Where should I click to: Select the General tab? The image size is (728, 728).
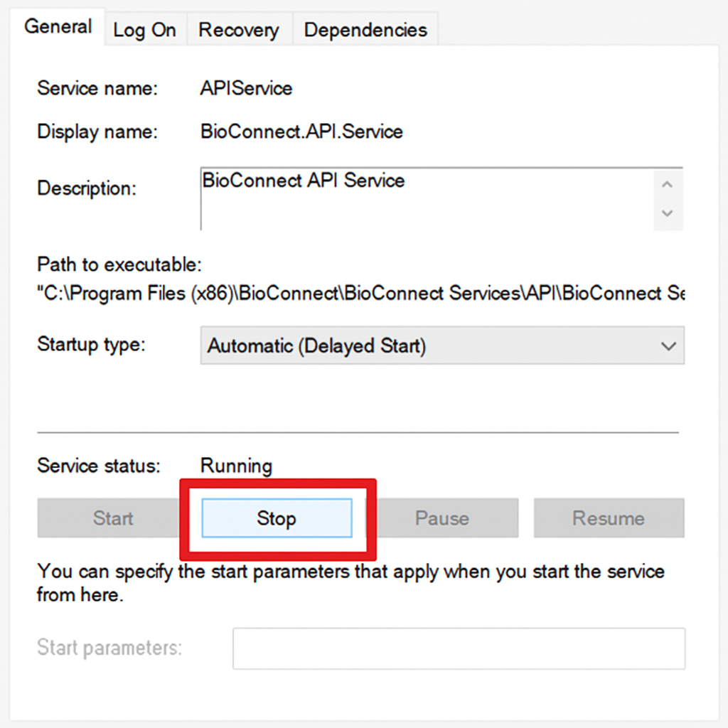[x=58, y=27]
